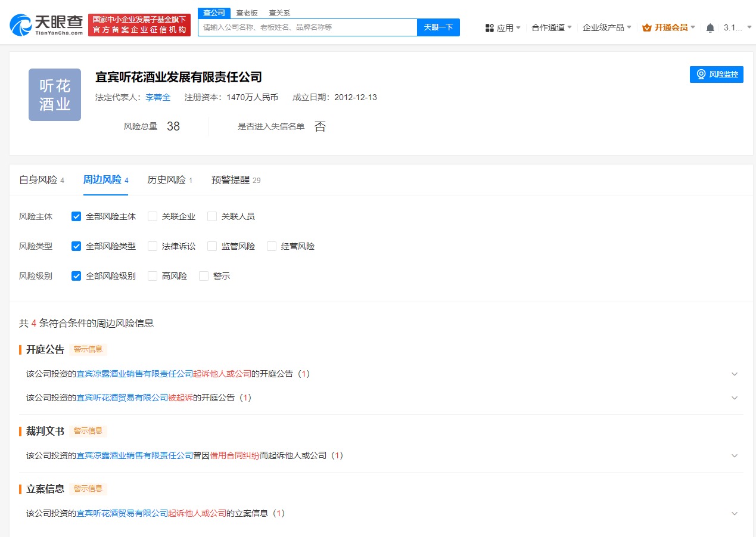
Task: Click the 天眼一下 search button
Action: coord(438,27)
